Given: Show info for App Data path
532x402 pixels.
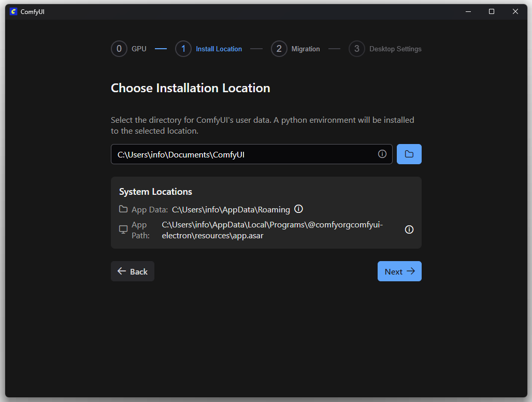Looking at the screenshot, I should [x=298, y=209].
